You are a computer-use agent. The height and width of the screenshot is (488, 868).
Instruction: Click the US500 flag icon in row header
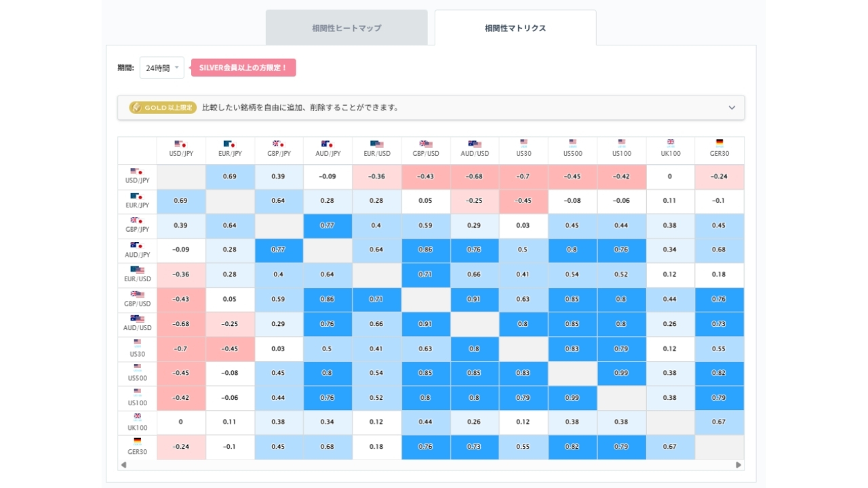137,367
